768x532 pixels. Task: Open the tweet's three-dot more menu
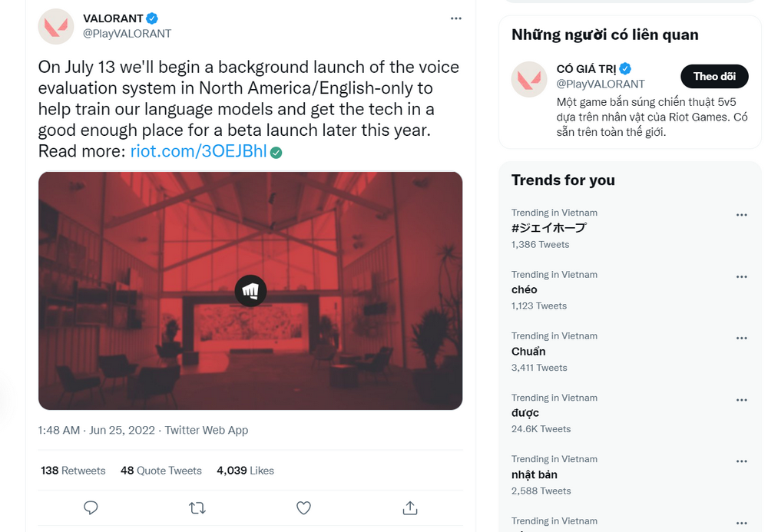[456, 18]
